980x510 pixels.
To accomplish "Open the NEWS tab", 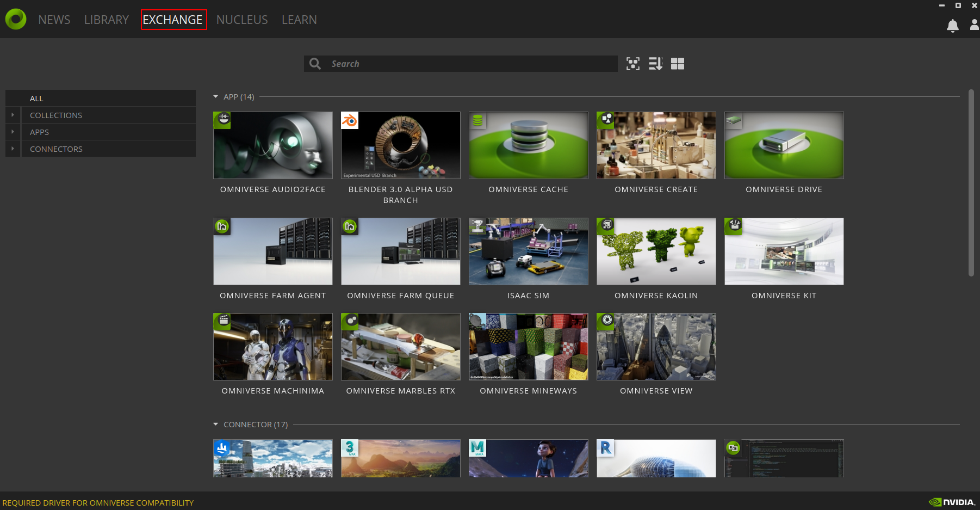I will (54, 20).
